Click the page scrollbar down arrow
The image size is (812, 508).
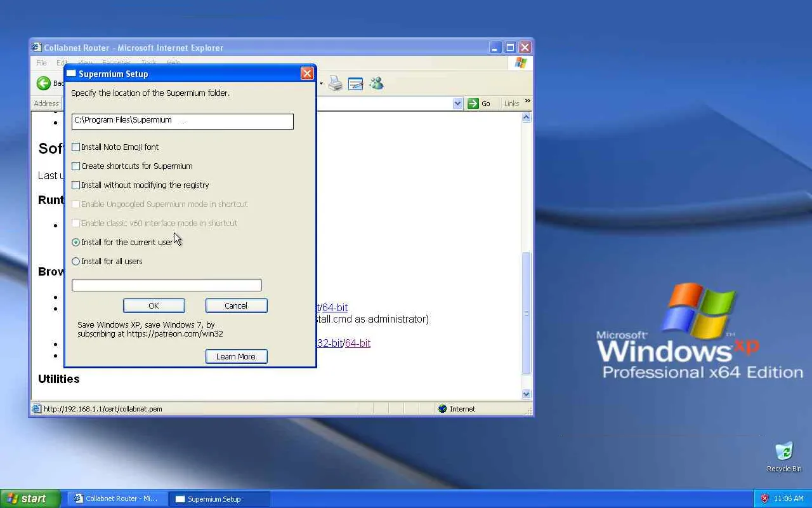pos(526,394)
